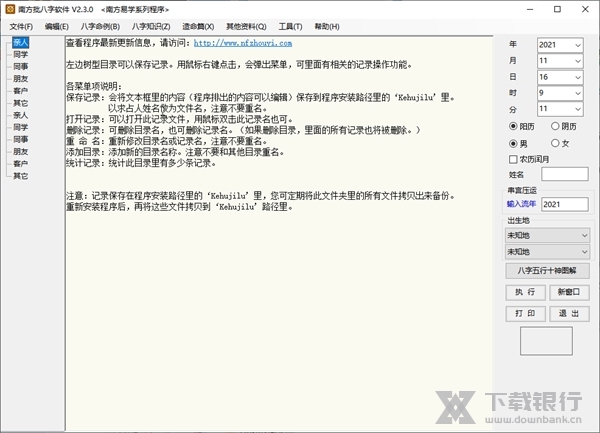Click the text line starting 统计记录

[x=141, y=163]
